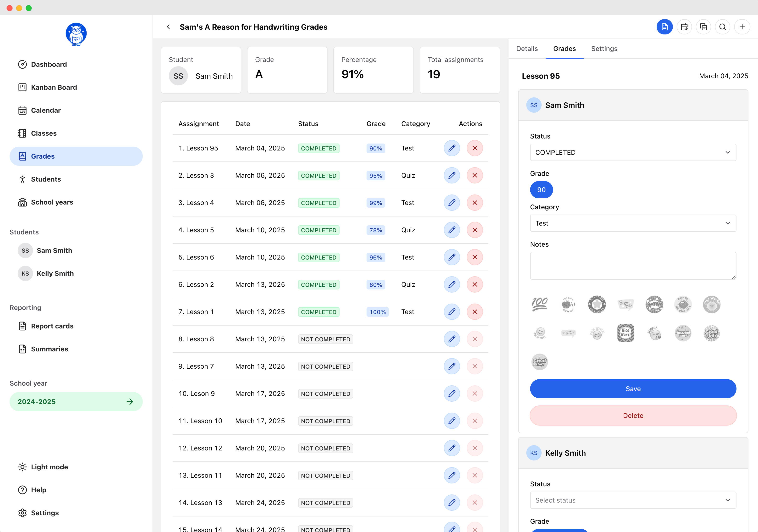Type a note in the Notes field
The image size is (758, 532).
click(x=632, y=266)
